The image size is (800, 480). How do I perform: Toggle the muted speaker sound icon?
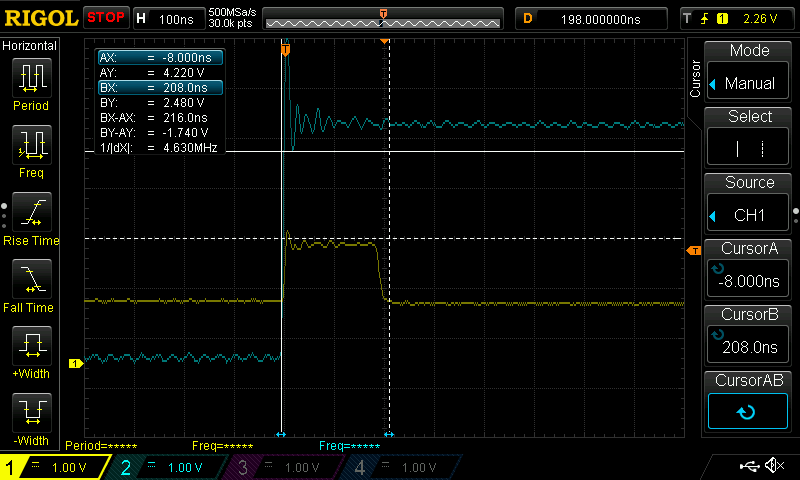[773, 466]
